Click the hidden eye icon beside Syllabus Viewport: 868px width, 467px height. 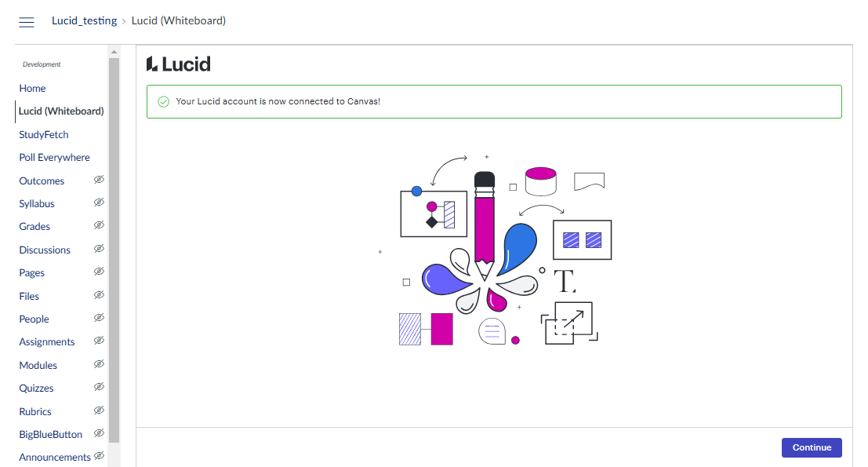(99, 202)
